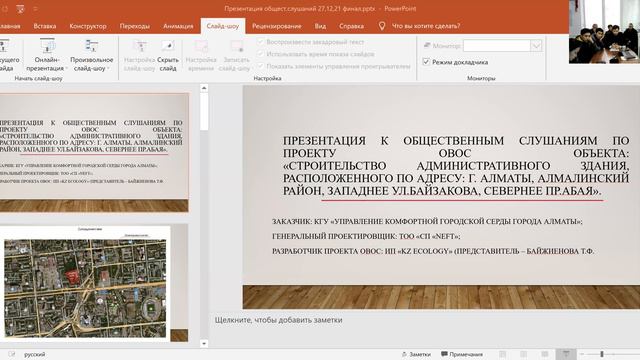This screenshot has width=640, height=360.
Task: Click the presentation-from-beginning icon in title bar
Action: pos(20,8)
